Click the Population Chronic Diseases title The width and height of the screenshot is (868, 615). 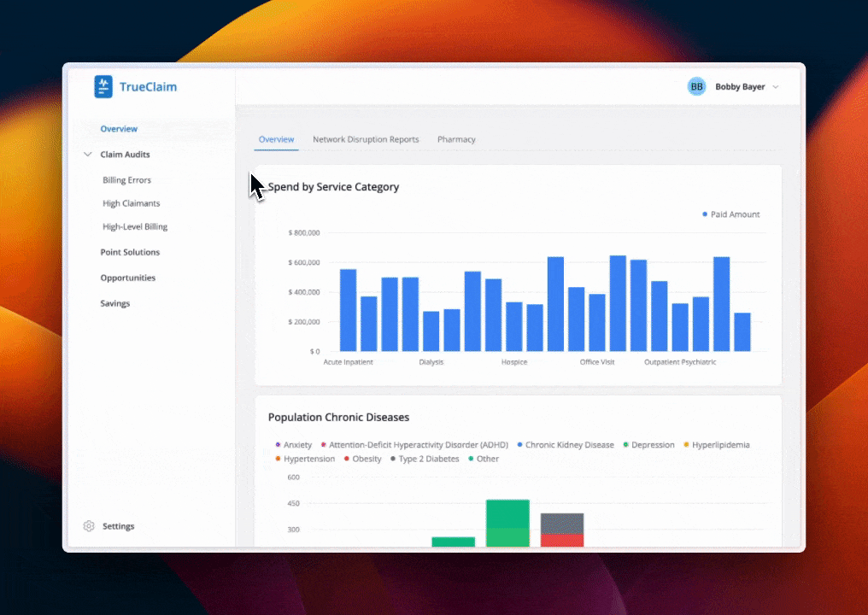pos(338,418)
